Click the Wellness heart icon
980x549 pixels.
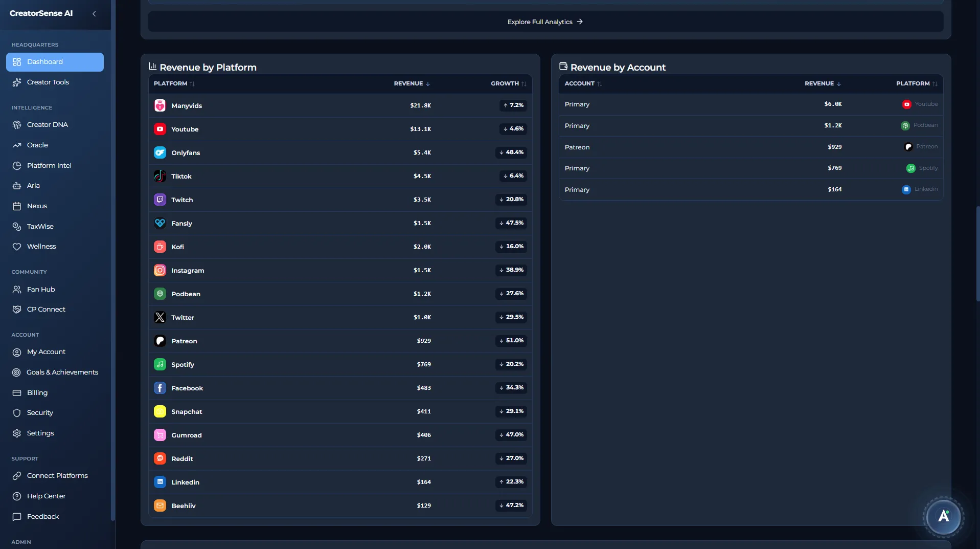click(x=17, y=246)
